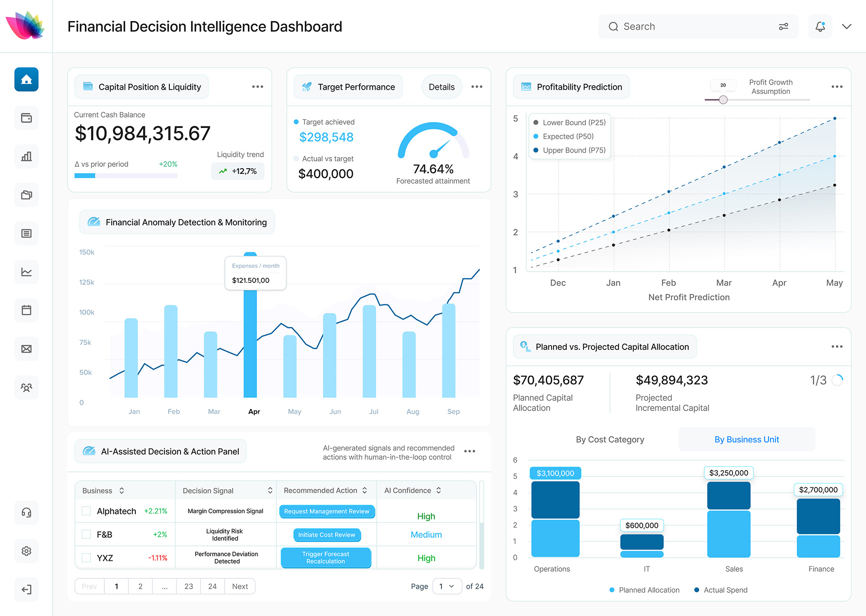Open the bar chart icon in sidebar
Viewport: 866px width, 616px height.
pyautogui.click(x=26, y=157)
